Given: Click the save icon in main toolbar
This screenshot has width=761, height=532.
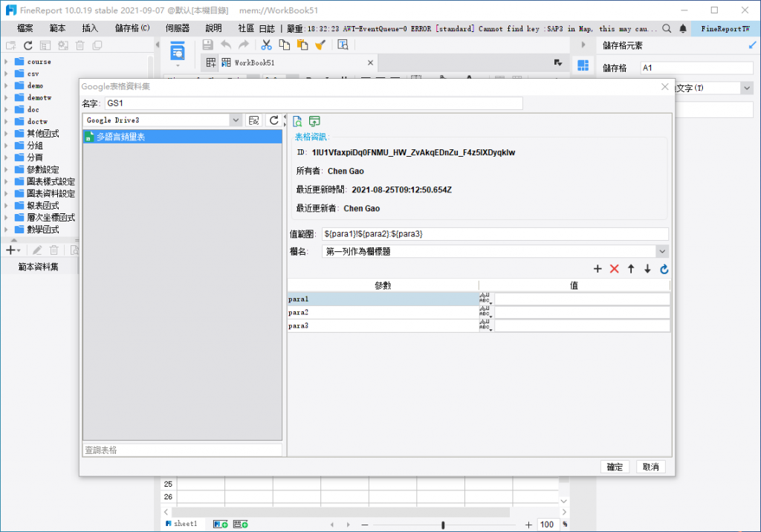Looking at the screenshot, I should pos(208,45).
